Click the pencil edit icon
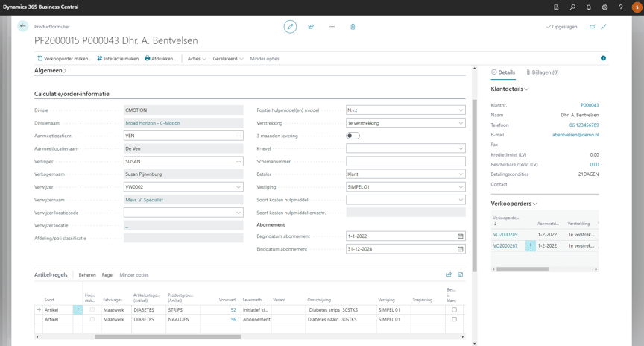This screenshot has height=346, width=644. pyautogui.click(x=290, y=27)
